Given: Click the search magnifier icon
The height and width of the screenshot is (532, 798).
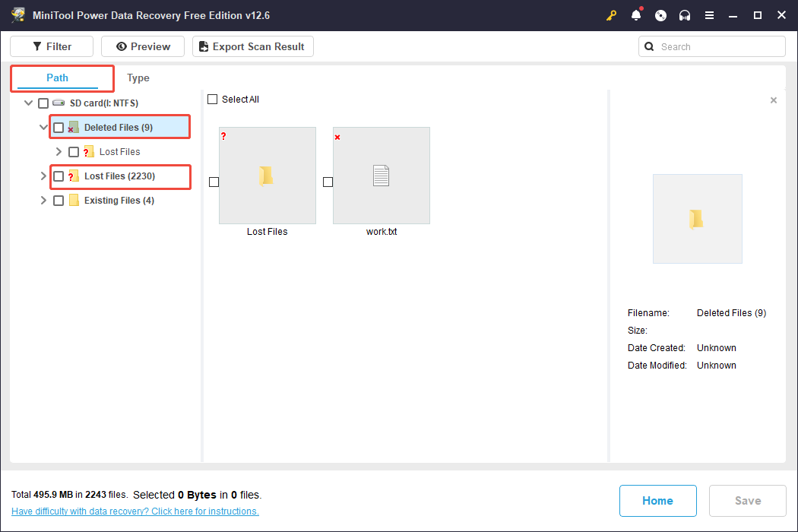Looking at the screenshot, I should click(649, 46).
